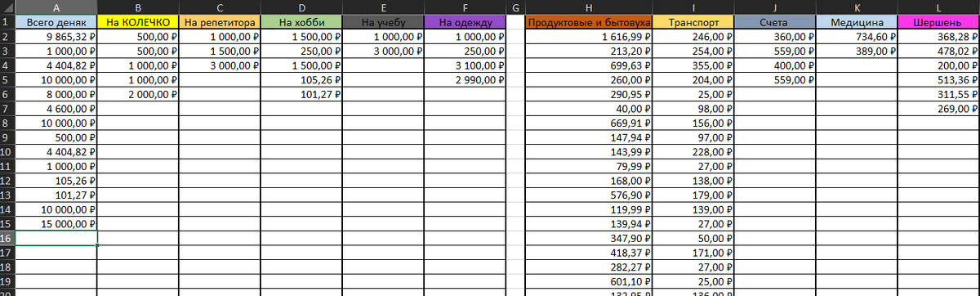
Task: Select cell with 513,36 ₽
Action: (938, 81)
